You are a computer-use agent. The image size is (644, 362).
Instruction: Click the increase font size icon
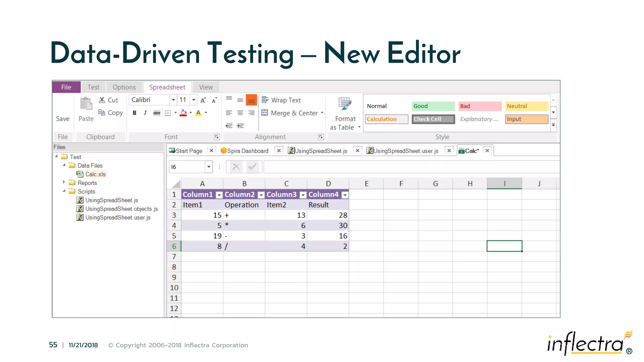coord(203,100)
